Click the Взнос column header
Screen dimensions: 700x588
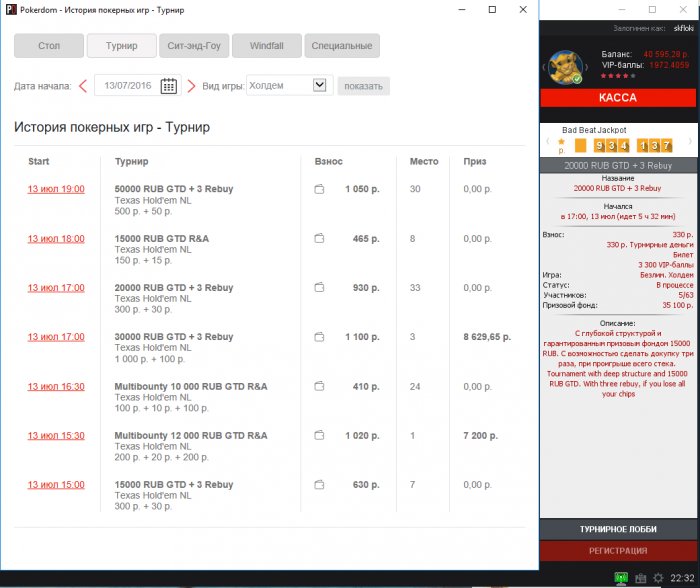(329, 161)
